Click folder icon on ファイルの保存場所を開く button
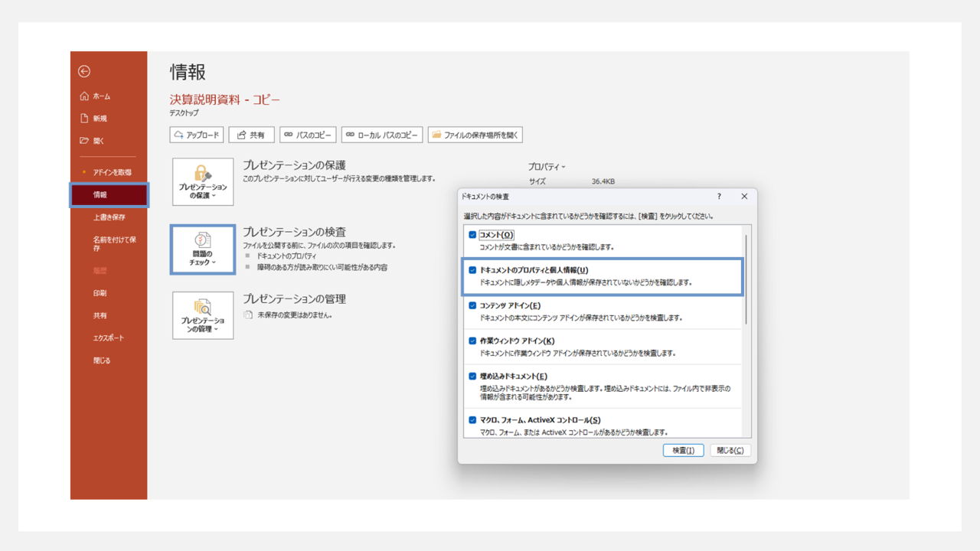Screen dimensions: 980x551 (436, 135)
